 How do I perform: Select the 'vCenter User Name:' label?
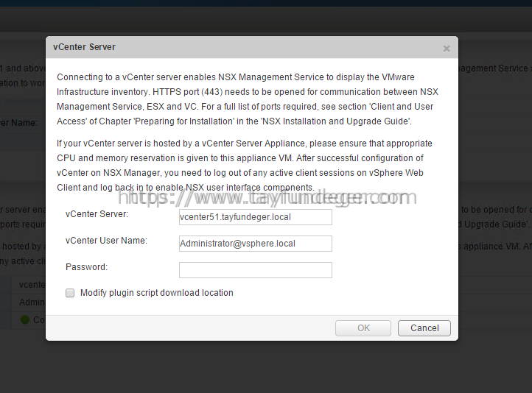(x=106, y=241)
